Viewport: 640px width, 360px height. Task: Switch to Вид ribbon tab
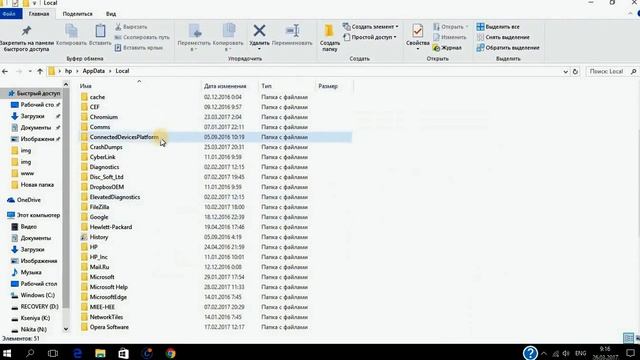pyautogui.click(x=111, y=14)
